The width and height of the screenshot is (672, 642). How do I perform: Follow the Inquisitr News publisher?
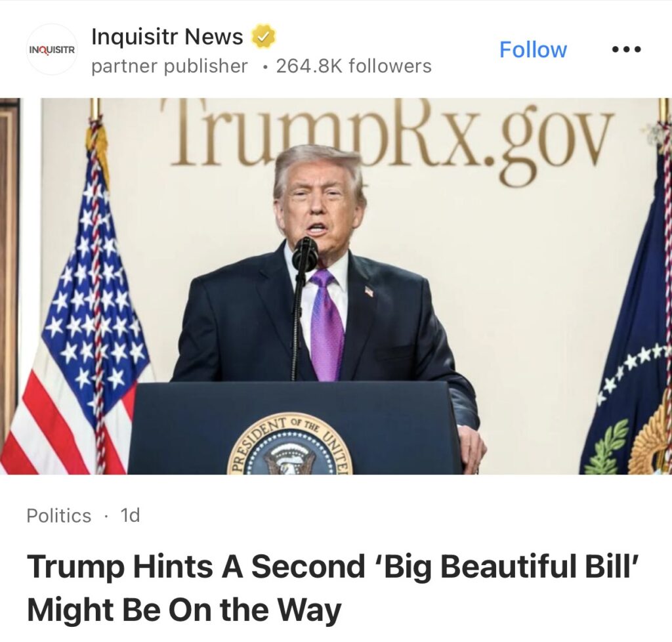pos(533,50)
